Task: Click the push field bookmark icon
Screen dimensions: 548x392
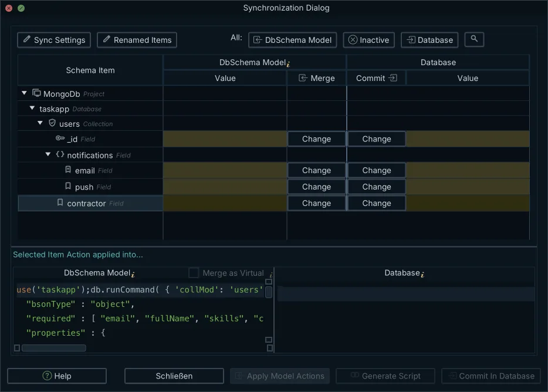Action: coord(68,186)
